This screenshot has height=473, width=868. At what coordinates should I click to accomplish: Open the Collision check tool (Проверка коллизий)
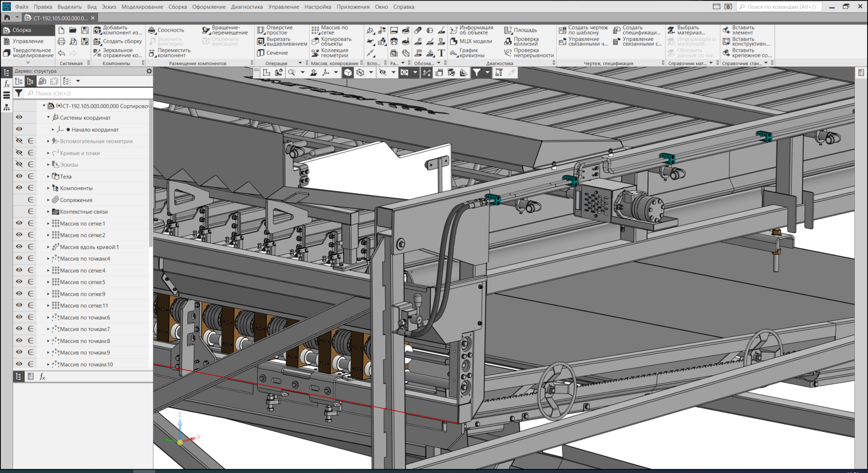click(508, 42)
